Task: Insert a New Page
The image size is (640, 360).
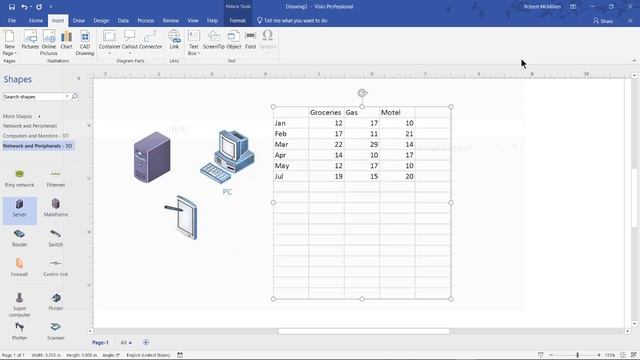Action: coord(9,42)
